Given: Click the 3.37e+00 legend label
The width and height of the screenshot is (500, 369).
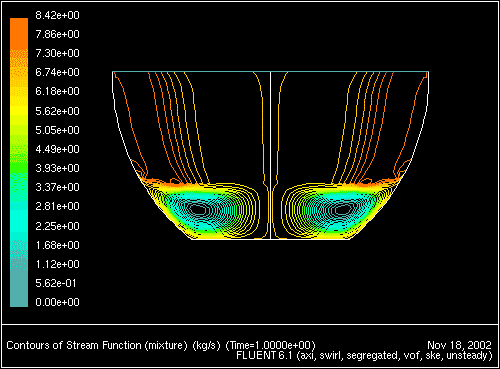Looking at the screenshot, I should click(x=57, y=187).
